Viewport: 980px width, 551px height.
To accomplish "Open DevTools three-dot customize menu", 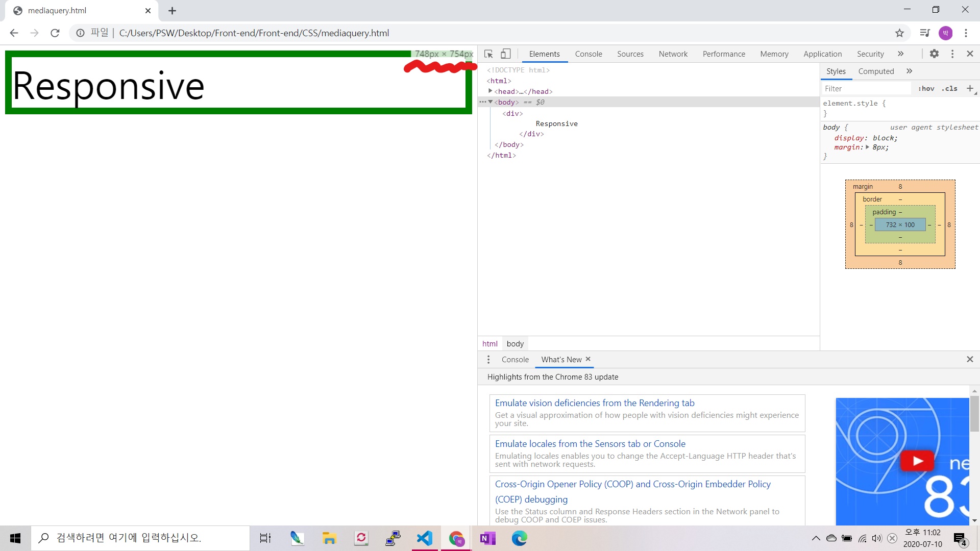I will (x=952, y=54).
